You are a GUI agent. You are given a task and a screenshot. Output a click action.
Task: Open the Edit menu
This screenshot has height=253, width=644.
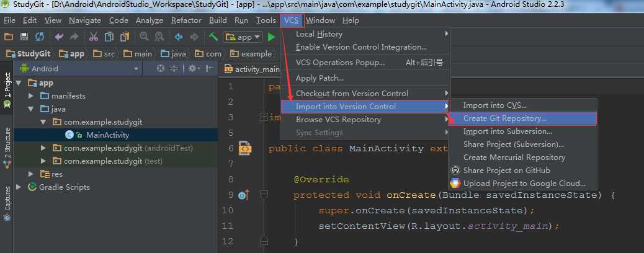pos(30,20)
